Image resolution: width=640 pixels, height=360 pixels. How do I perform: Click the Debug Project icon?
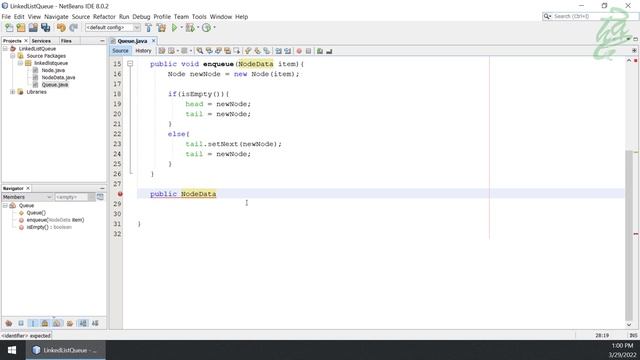tap(189, 27)
